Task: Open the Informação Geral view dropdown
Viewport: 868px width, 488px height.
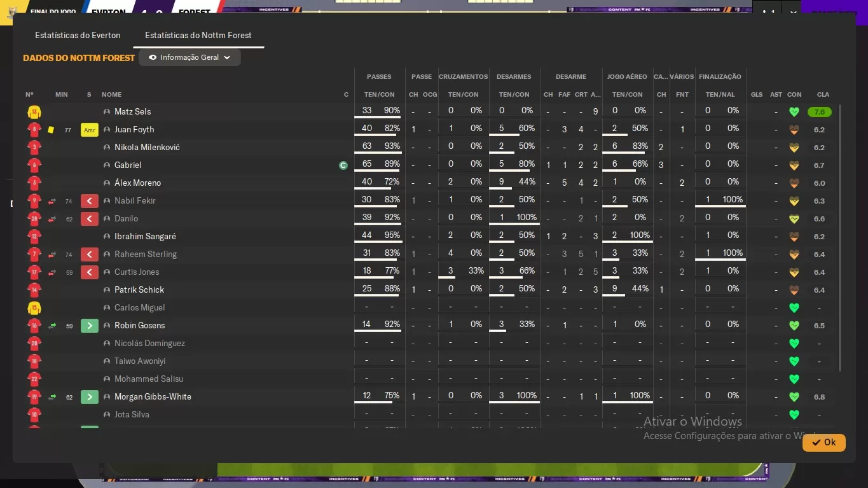Action: tap(189, 57)
